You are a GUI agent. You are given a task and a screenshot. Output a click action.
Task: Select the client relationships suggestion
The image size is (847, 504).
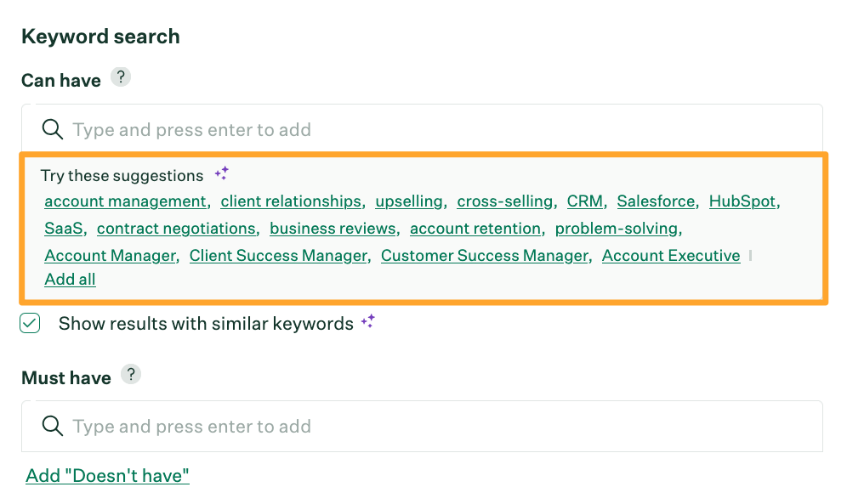click(x=291, y=201)
